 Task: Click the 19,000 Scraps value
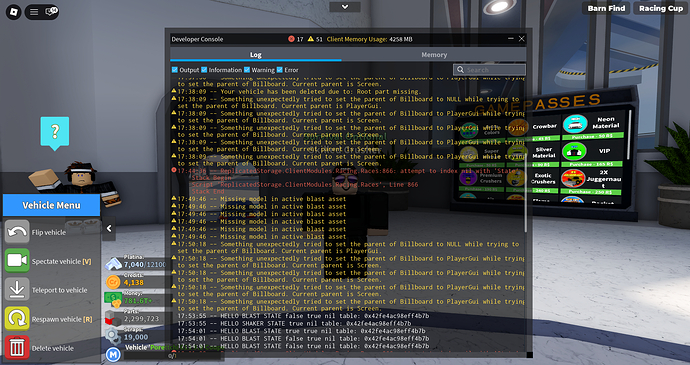click(136, 337)
